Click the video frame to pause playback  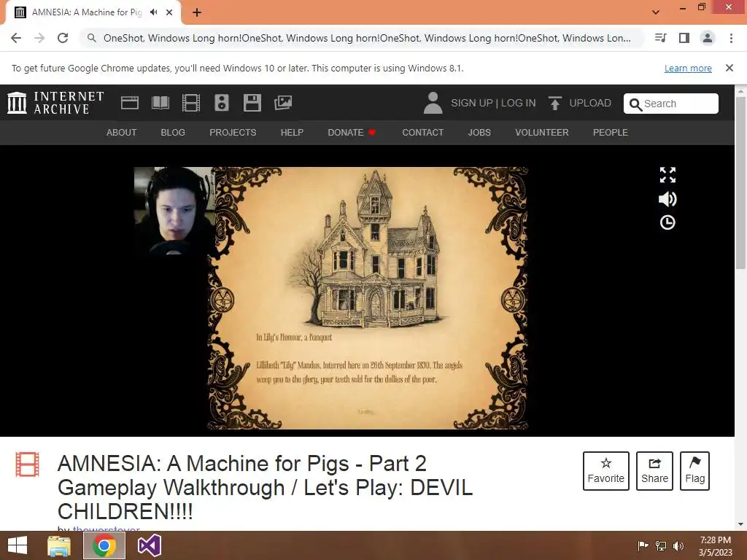(x=330, y=298)
